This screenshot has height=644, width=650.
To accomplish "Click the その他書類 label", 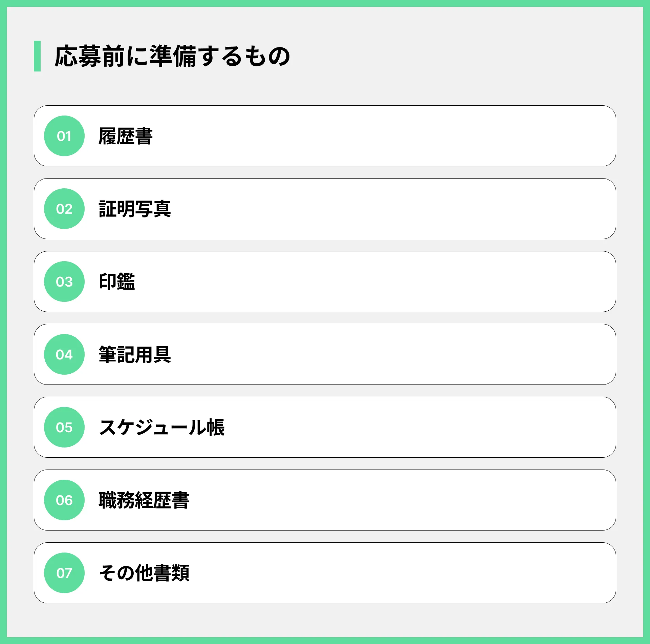I will (144, 573).
